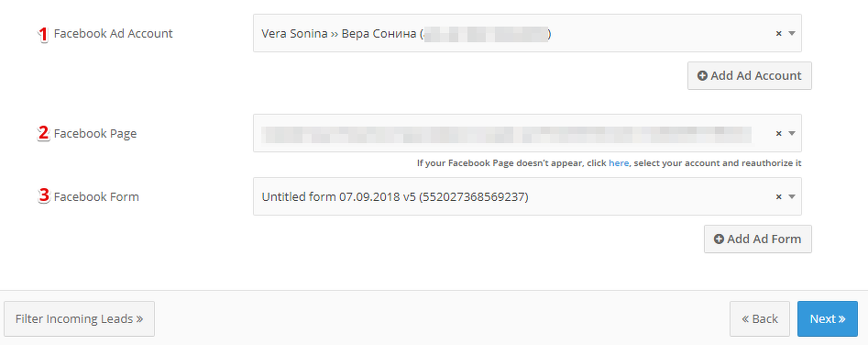Click the Add Ad Account button
This screenshot has height=345, width=868.
[750, 75]
